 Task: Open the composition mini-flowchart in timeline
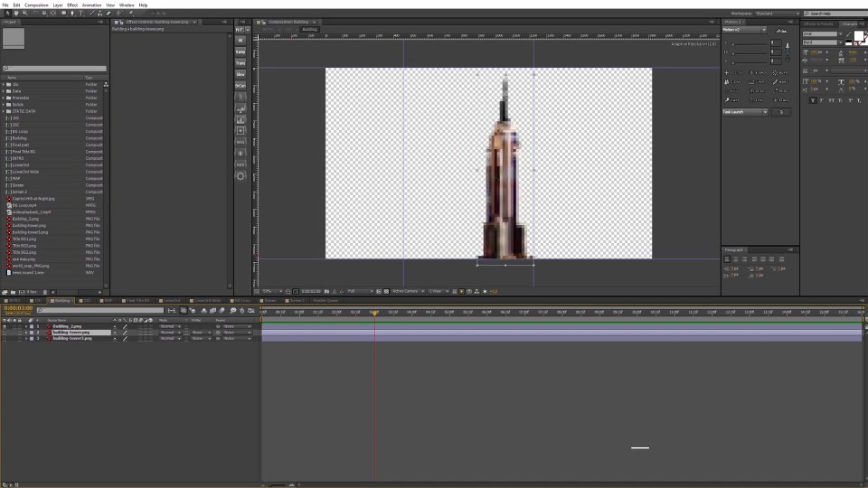172,310
